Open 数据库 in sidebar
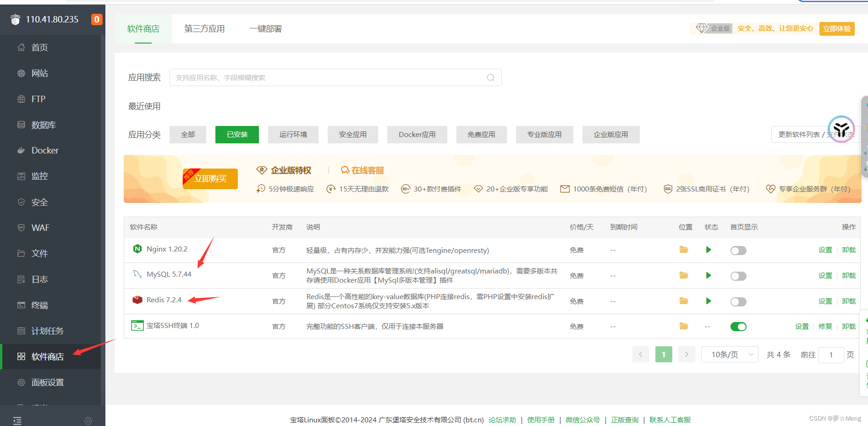 click(x=50, y=125)
